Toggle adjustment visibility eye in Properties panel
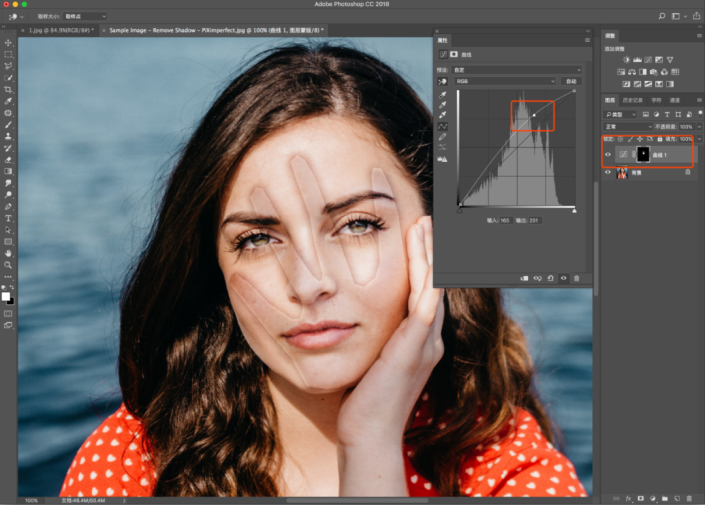The height and width of the screenshot is (505, 705). (x=564, y=278)
